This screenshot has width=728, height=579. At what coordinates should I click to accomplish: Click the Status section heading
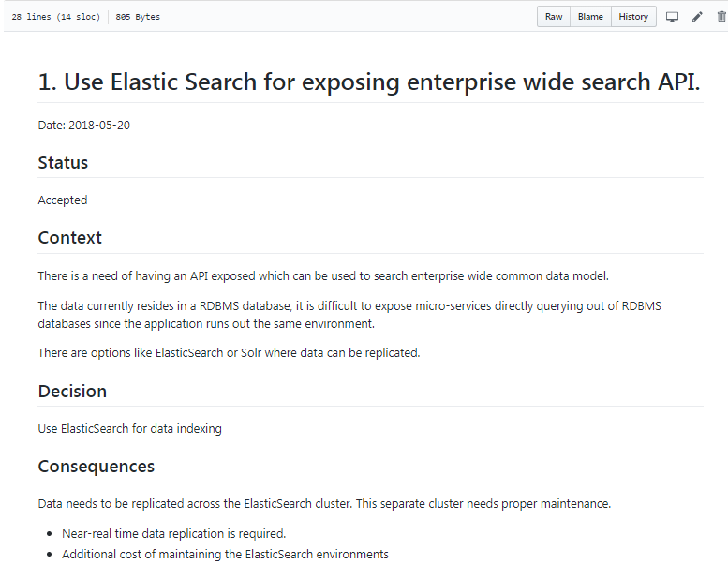tap(63, 163)
